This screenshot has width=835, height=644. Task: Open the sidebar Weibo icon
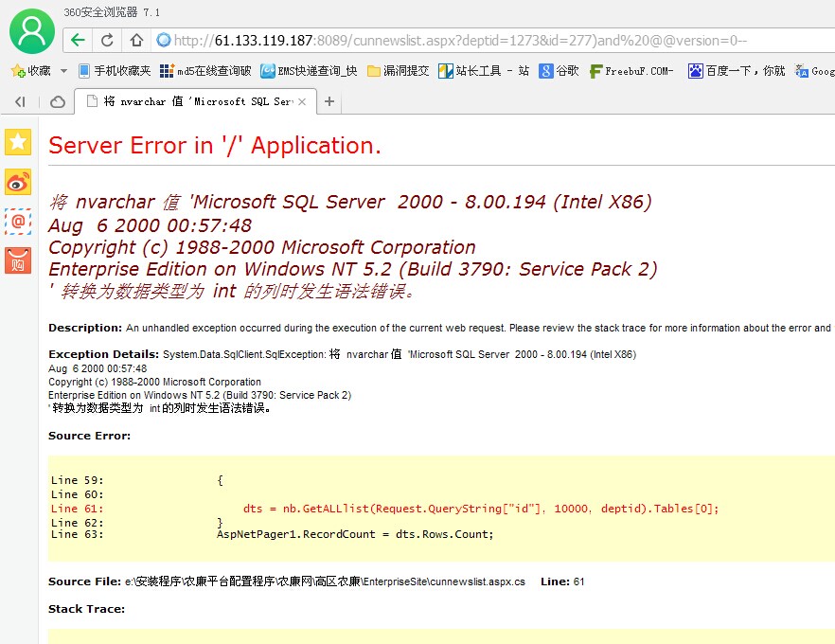(18, 182)
